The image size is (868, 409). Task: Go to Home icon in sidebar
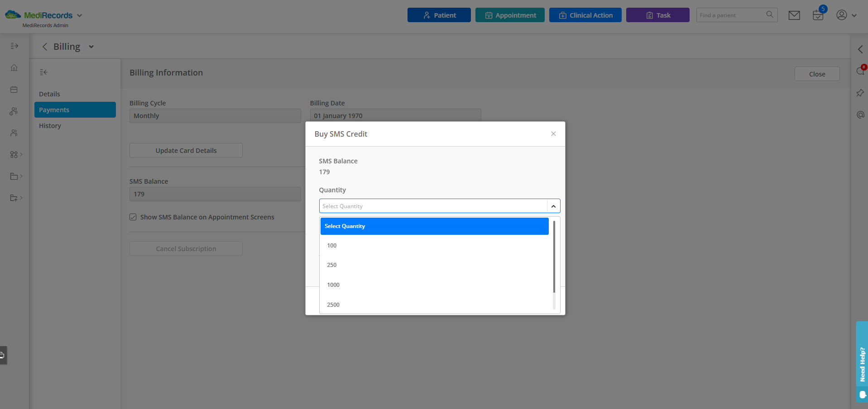(14, 67)
